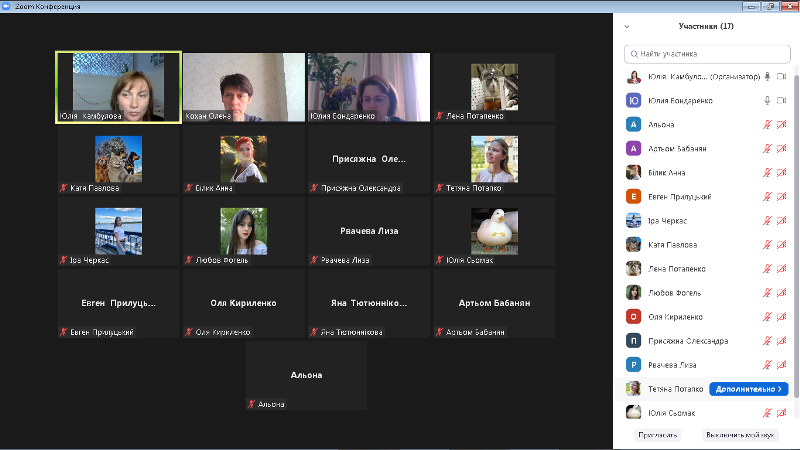The height and width of the screenshot is (450, 800).
Task: Click the disabled camera icon for Іра Черкас
Action: point(781,220)
